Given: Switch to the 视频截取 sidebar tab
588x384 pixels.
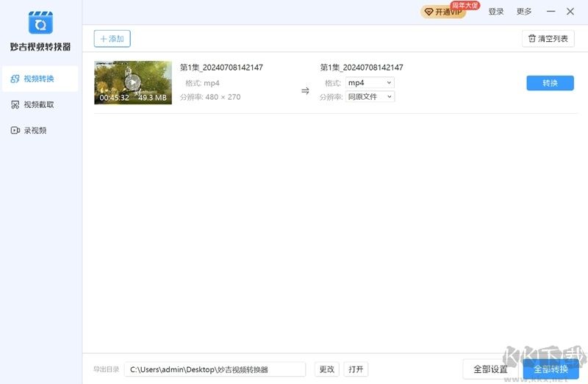Looking at the screenshot, I should 32,104.
